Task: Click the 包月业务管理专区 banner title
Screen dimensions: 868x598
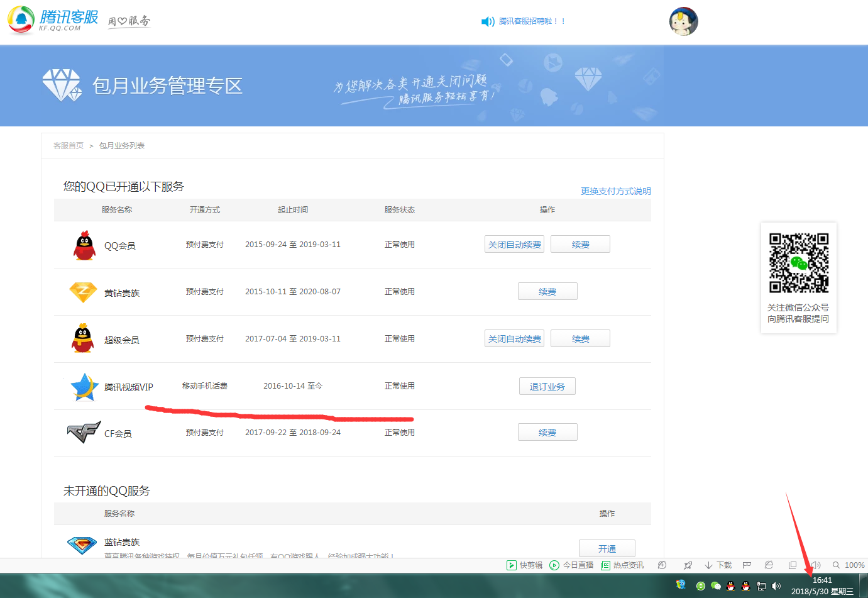Action: coord(167,86)
